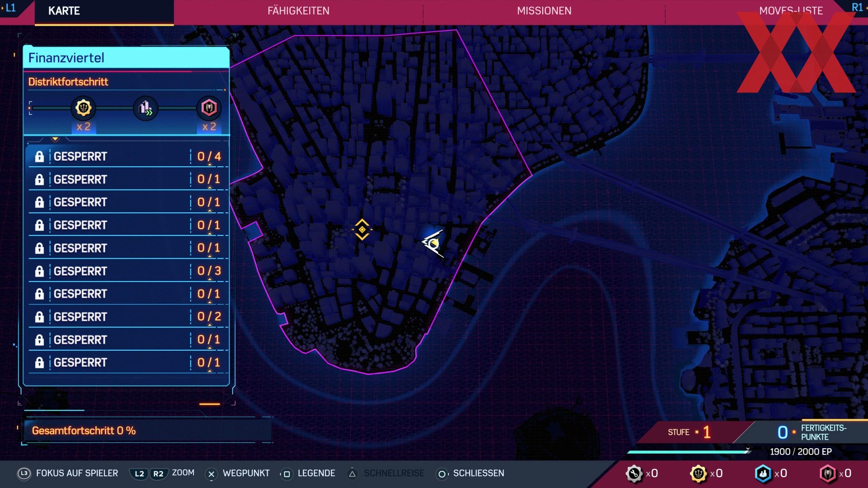
Task: Click the greyed-out SCHNELLREISE label
Action: 394,473
